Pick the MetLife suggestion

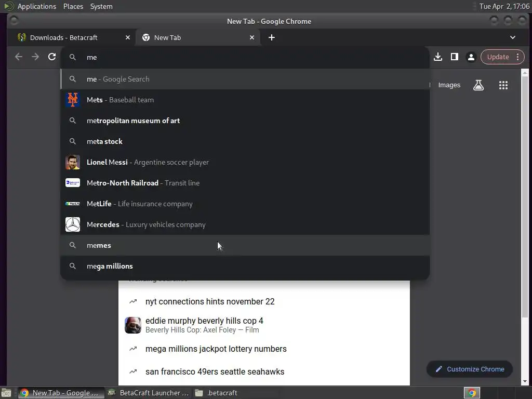tap(245, 204)
